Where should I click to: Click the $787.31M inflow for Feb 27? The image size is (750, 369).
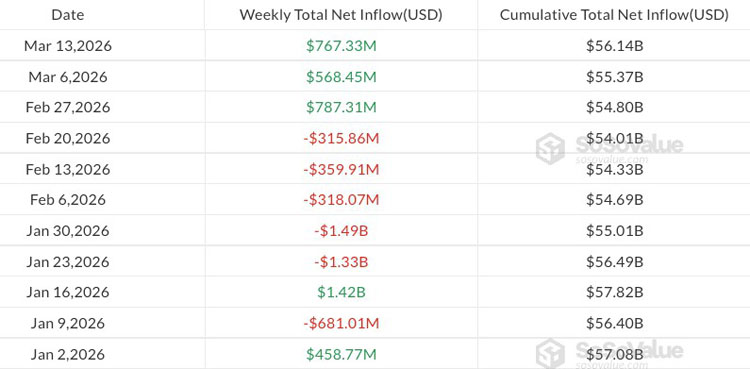click(341, 107)
